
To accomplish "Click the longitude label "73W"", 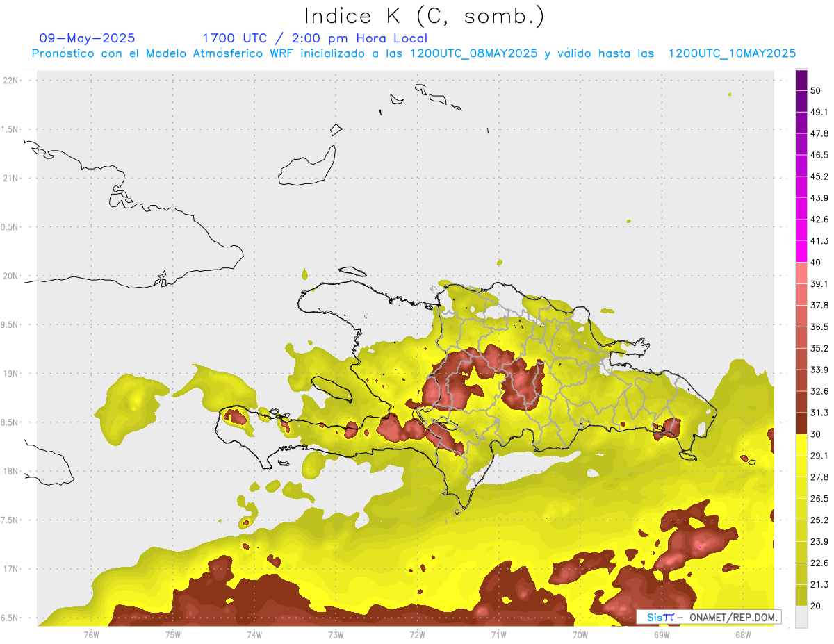I will click(335, 635).
